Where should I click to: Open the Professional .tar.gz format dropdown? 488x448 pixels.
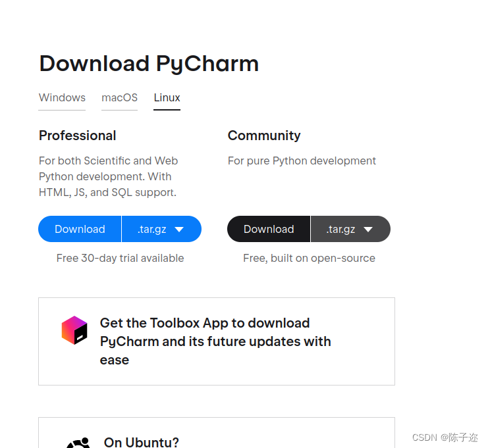coord(161,229)
